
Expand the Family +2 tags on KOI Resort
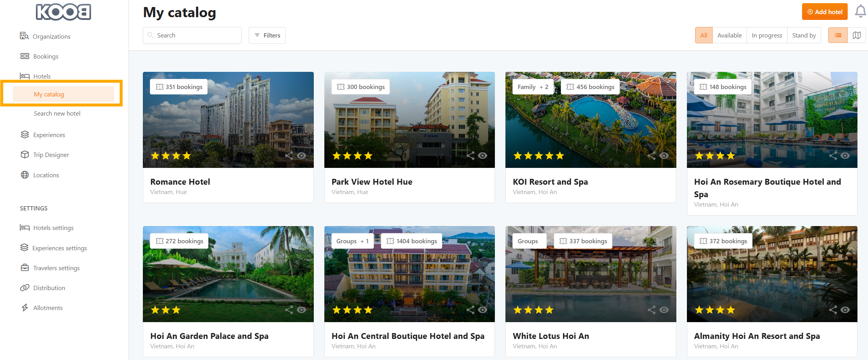click(x=533, y=87)
